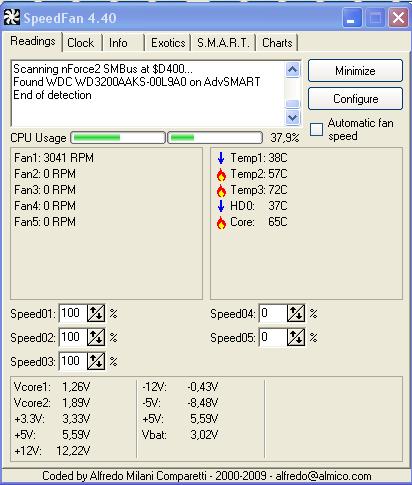
Task: Click the Speed04 up/down stepper
Action: click(x=296, y=313)
